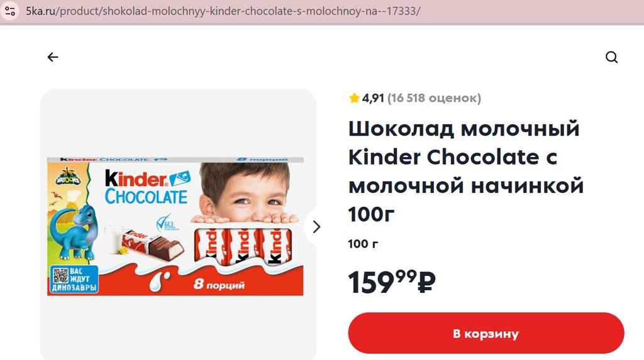Select the 5ka.ru URL in the address bar
This screenshot has height=360, width=644.
[x=223, y=11]
